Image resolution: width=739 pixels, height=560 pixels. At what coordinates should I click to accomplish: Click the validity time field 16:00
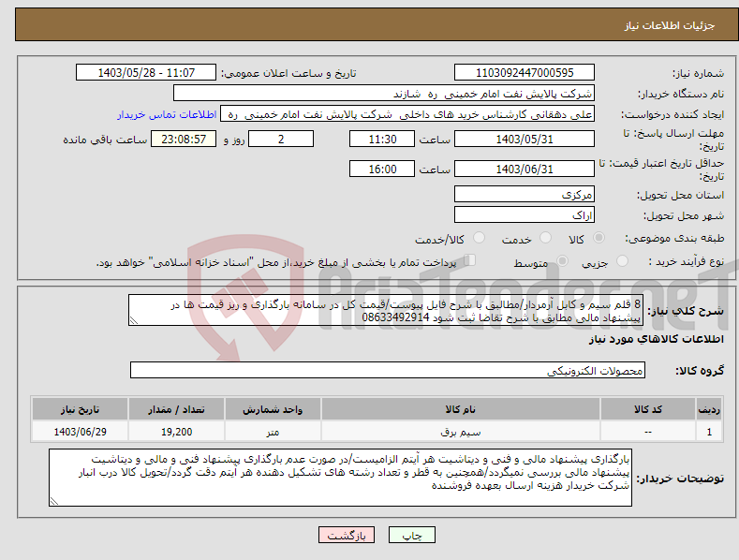pos(382,169)
